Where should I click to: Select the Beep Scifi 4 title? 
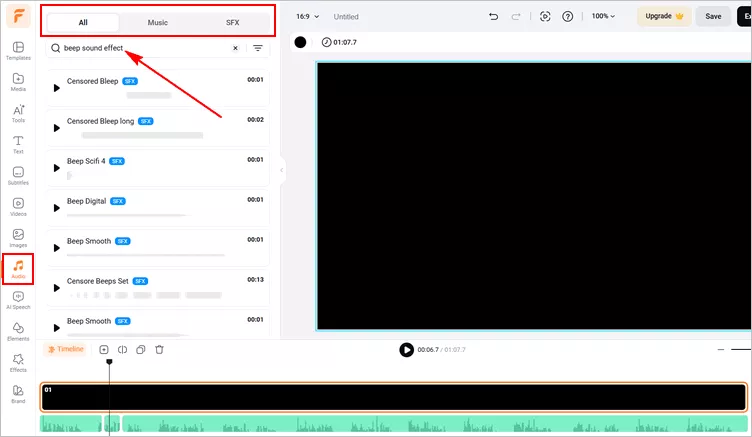pyautogui.click(x=86, y=161)
